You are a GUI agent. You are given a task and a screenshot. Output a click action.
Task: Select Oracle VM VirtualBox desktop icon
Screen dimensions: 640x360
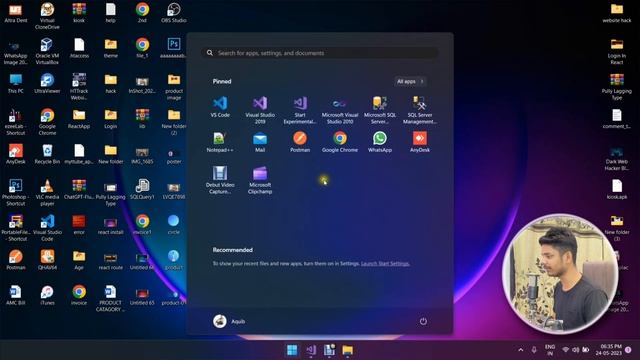click(x=47, y=51)
